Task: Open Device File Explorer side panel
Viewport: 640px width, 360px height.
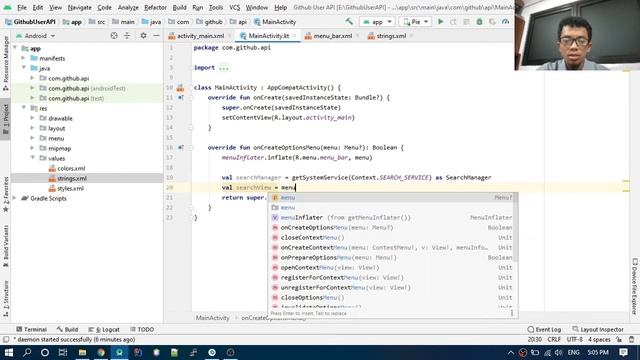Action: click(635, 287)
